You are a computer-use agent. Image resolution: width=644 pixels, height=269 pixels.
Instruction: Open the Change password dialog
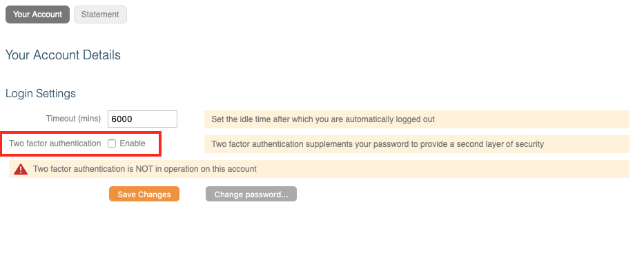click(251, 195)
